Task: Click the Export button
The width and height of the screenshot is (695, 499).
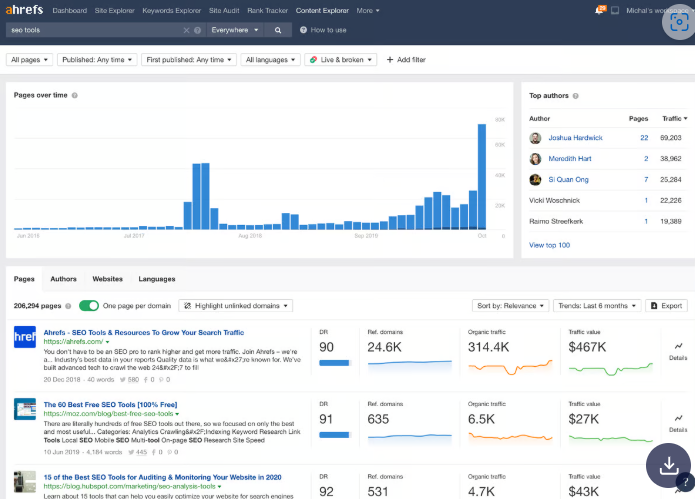Action: tap(666, 305)
